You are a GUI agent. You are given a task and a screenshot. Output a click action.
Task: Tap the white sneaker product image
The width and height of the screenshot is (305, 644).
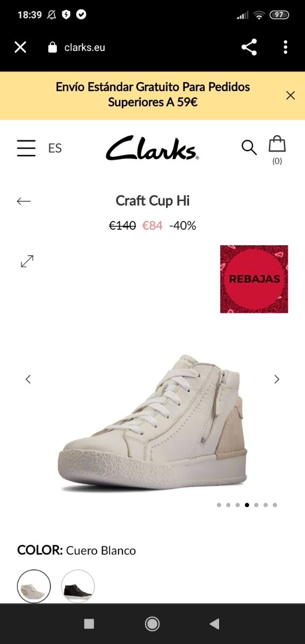coord(152,423)
